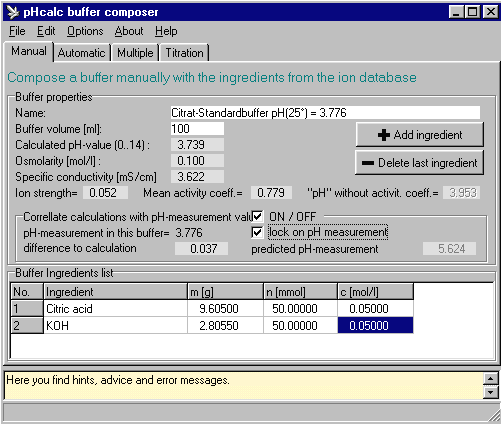Click the buffer Name input field
Screen dimensions: 501x424
325,113
